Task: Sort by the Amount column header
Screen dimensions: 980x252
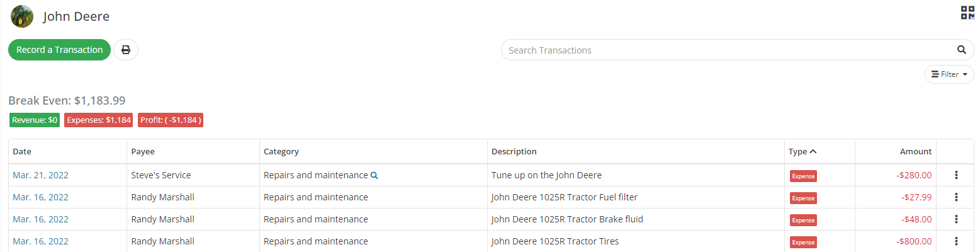Action: coord(915,151)
